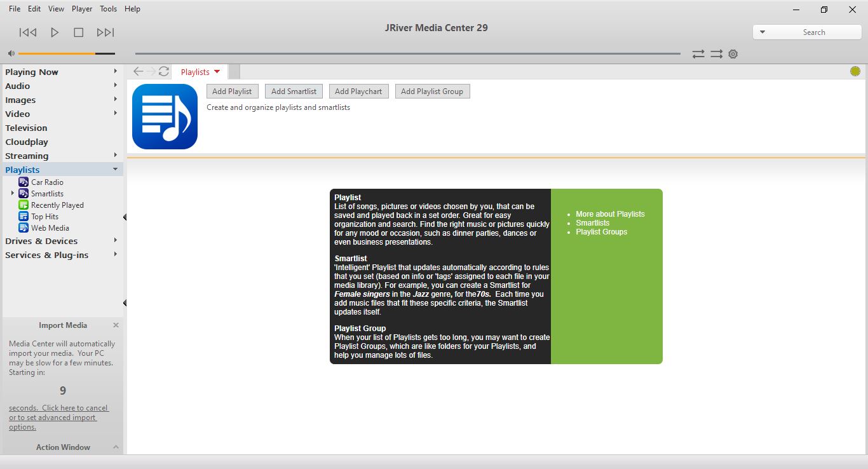Select Cloudplay in the sidebar

pos(27,142)
